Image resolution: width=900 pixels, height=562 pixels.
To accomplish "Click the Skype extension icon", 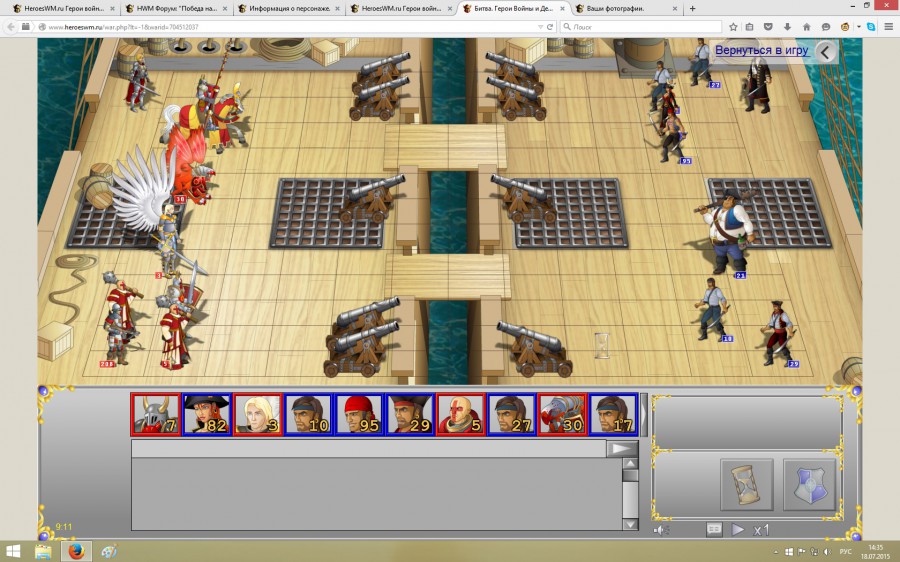I will [x=871, y=27].
